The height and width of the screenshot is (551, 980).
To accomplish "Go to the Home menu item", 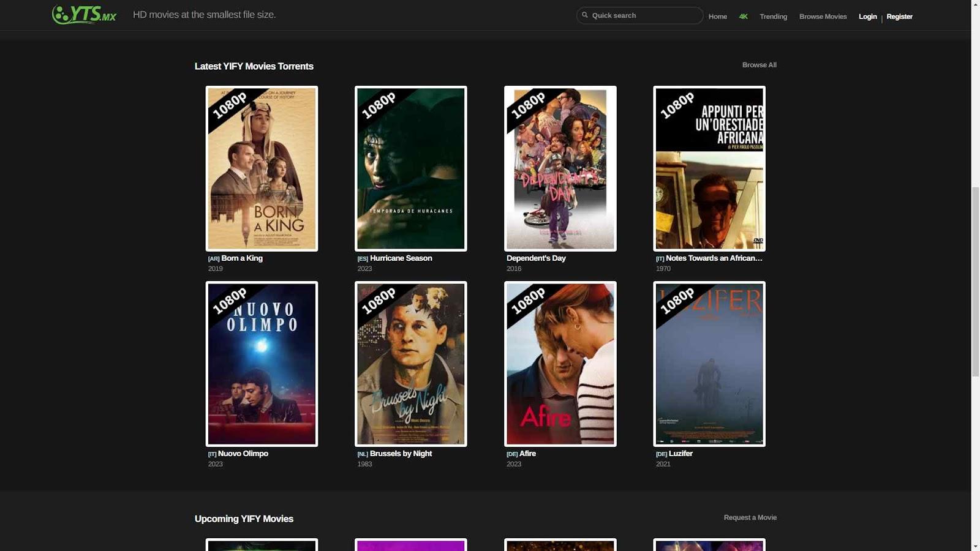I will click(717, 17).
